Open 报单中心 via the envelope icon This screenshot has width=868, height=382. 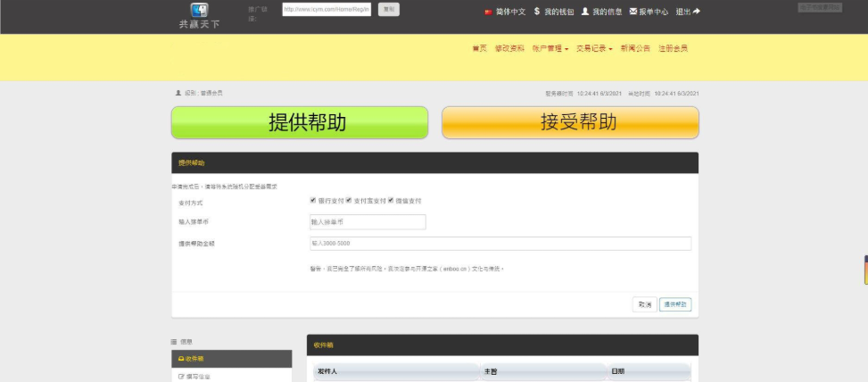(632, 12)
